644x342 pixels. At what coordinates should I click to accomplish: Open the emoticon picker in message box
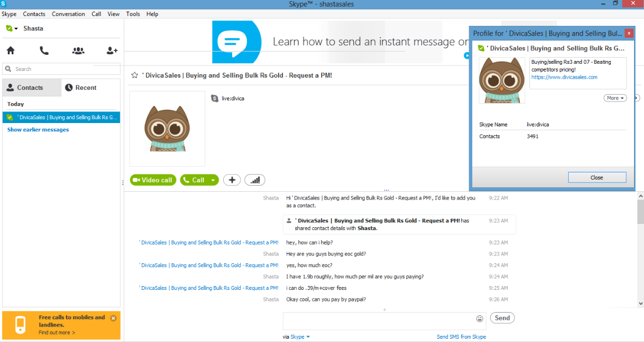[480, 319]
